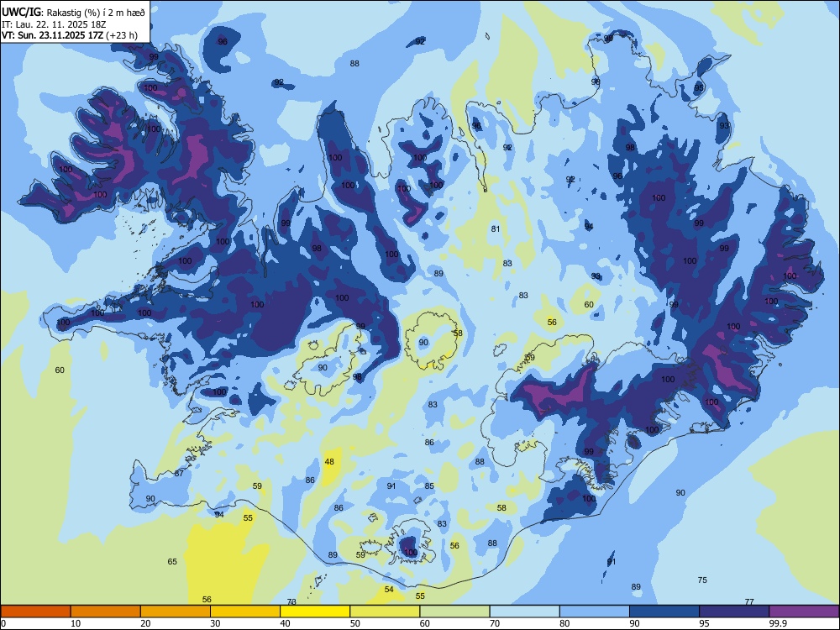Image resolution: width=840 pixels, height=630 pixels.
Task: Click the '95' value on the northeast peninsula
Action: pyautogui.click(x=699, y=88)
